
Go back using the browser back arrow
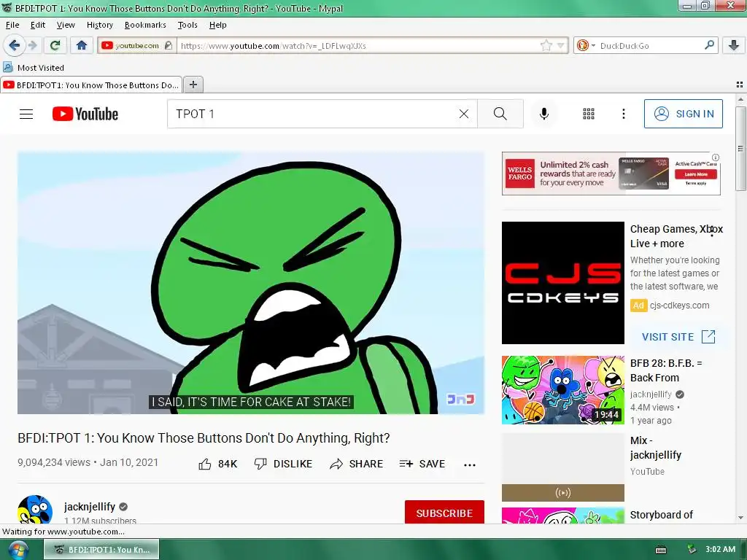point(15,46)
